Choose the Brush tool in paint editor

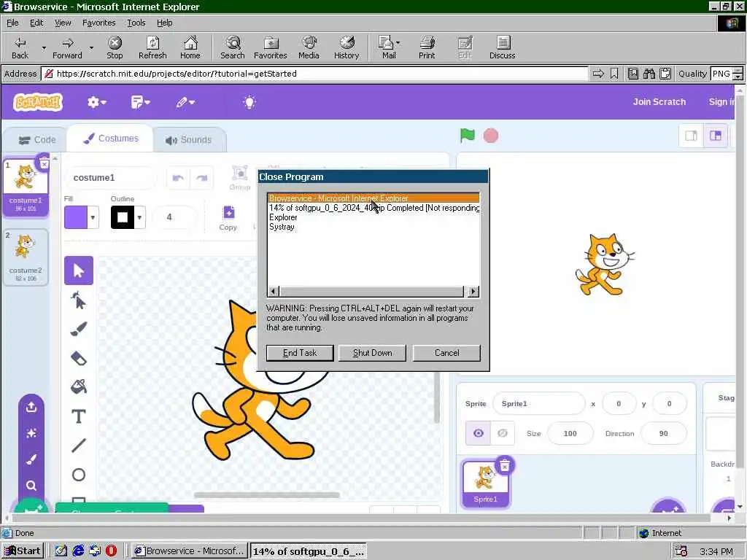click(79, 329)
